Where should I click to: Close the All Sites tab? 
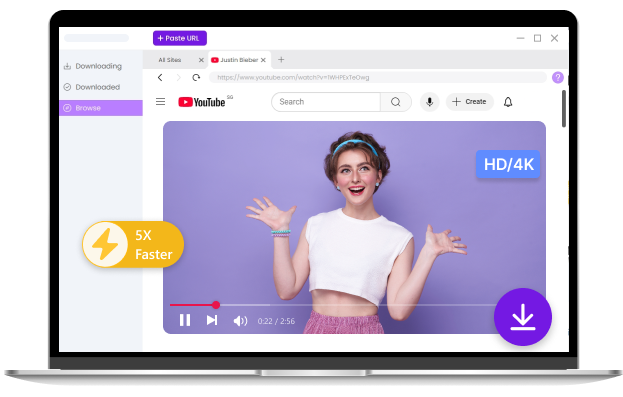click(201, 60)
